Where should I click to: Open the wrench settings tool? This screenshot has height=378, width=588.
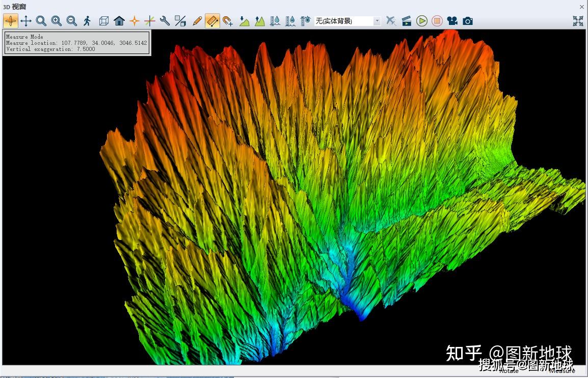click(x=165, y=20)
